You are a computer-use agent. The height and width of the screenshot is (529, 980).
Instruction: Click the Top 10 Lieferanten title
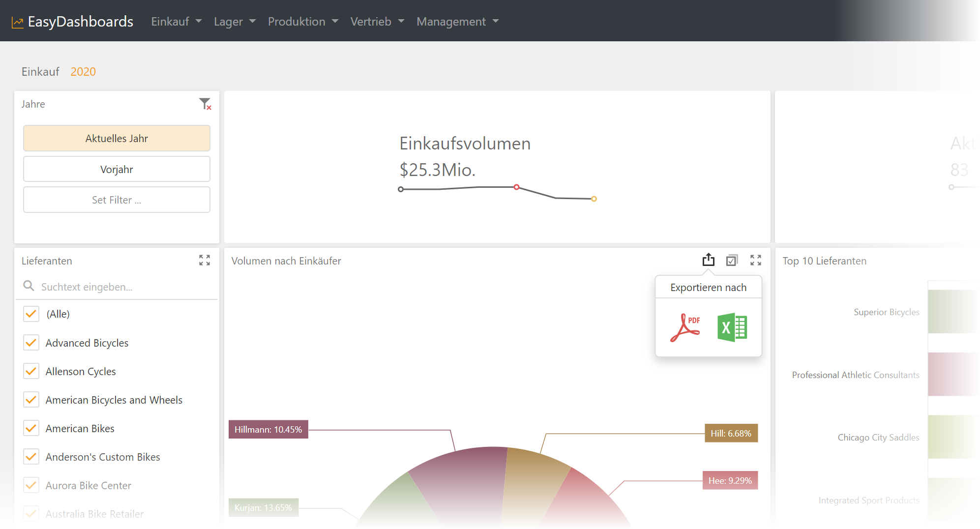click(824, 261)
